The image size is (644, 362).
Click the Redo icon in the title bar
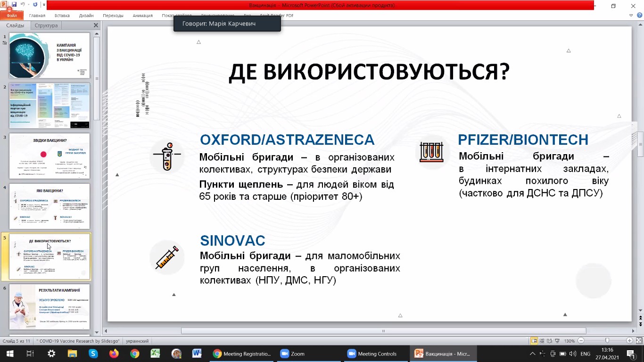click(x=35, y=5)
